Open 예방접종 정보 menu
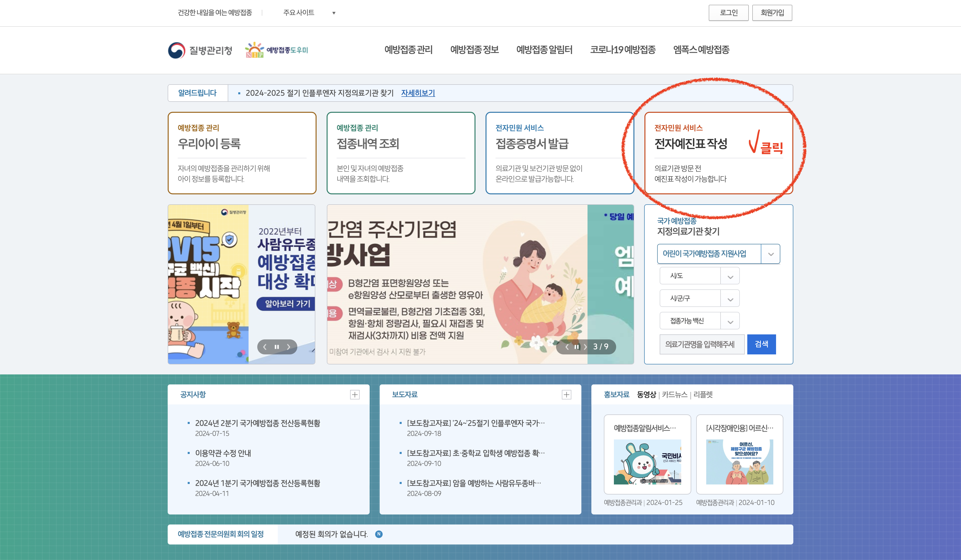 [x=474, y=50]
